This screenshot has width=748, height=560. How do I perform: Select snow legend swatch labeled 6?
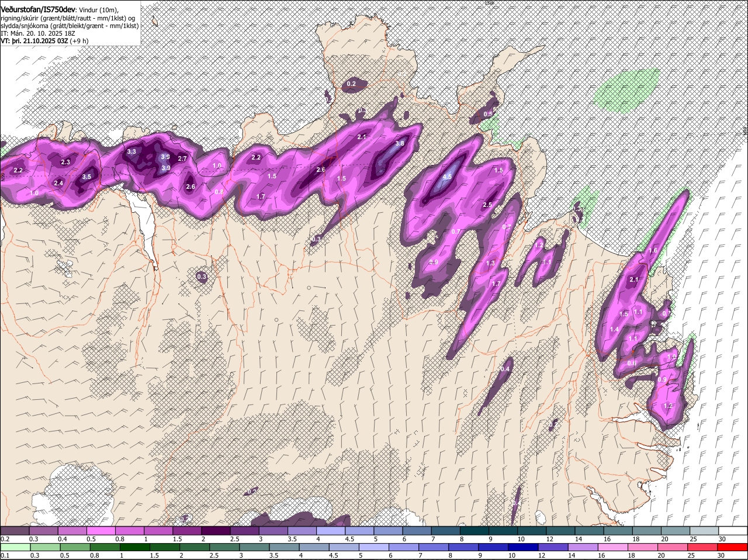417,531
